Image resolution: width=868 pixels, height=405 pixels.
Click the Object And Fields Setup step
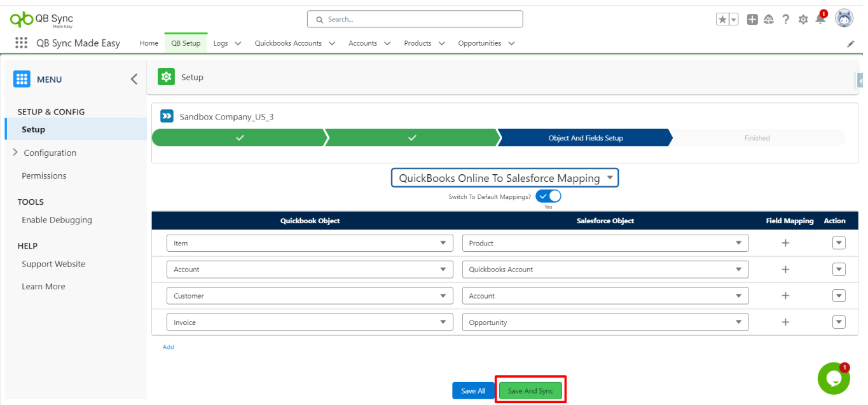pos(585,137)
